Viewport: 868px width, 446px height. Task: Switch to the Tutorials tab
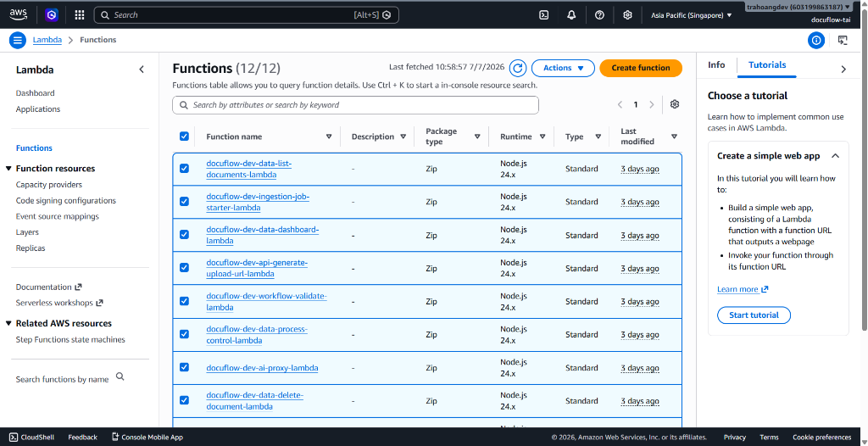767,65
